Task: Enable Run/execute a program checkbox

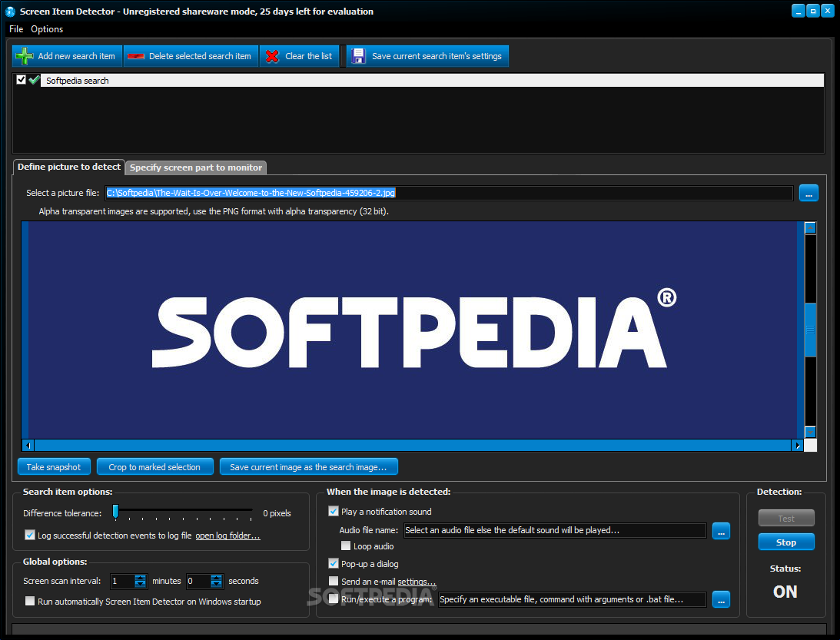Action: tap(334, 599)
